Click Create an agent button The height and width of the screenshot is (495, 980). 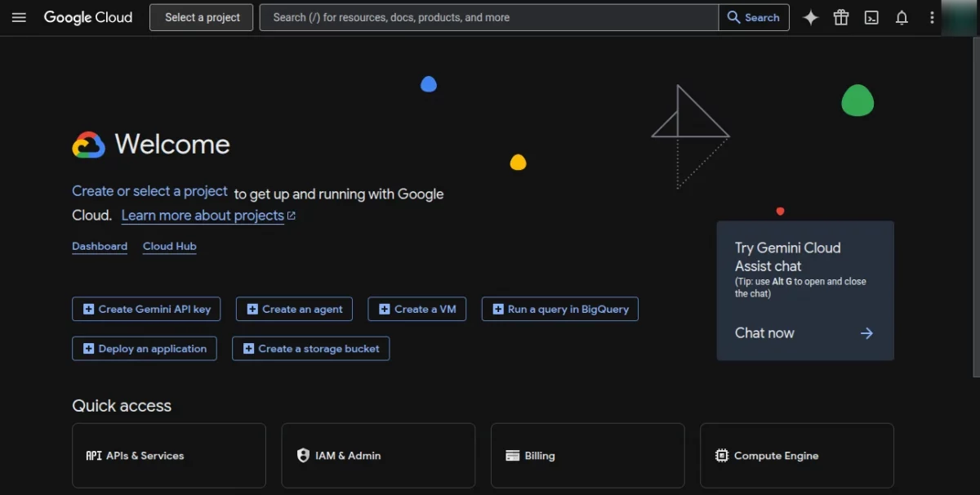coord(294,310)
